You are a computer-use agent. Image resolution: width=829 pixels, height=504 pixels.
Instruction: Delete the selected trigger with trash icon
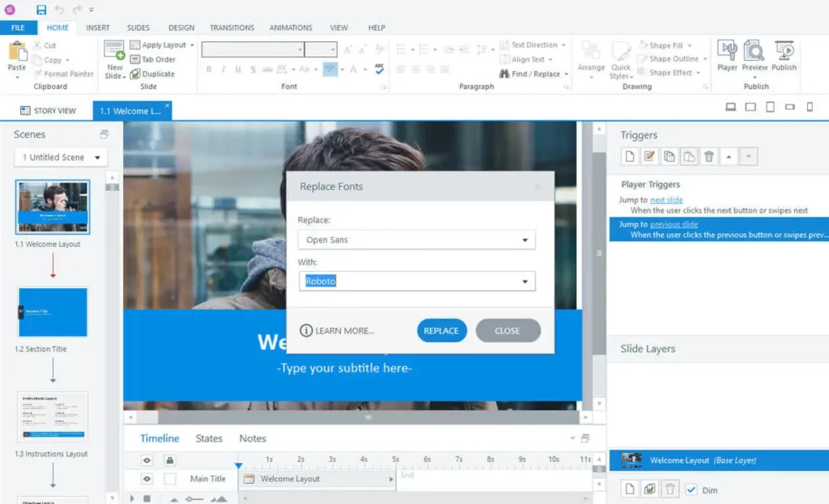709,157
